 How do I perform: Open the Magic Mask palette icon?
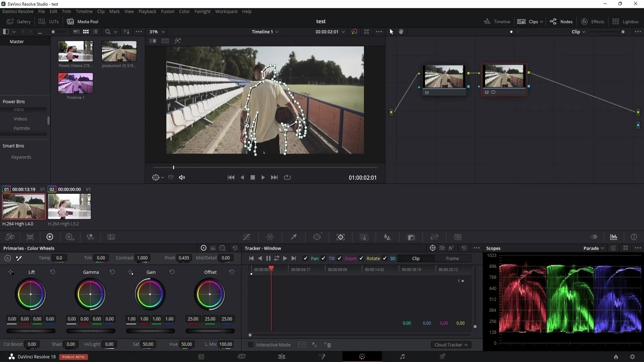coord(364,237)
